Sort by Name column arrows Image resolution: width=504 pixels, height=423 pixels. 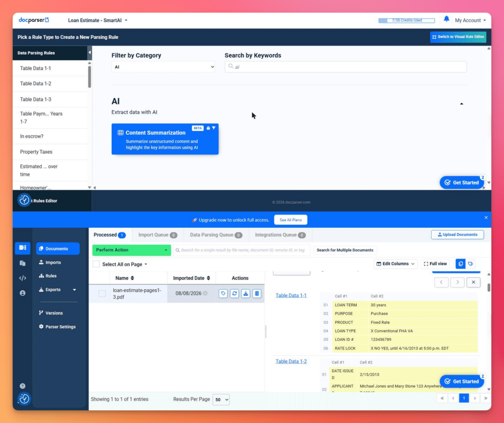tap(132, 278)
